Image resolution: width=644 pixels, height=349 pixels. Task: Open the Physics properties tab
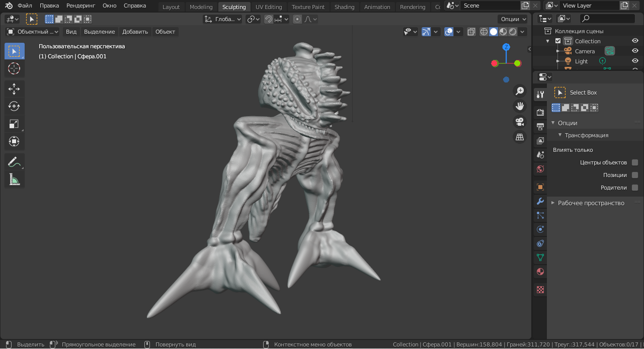click(540, 229)
